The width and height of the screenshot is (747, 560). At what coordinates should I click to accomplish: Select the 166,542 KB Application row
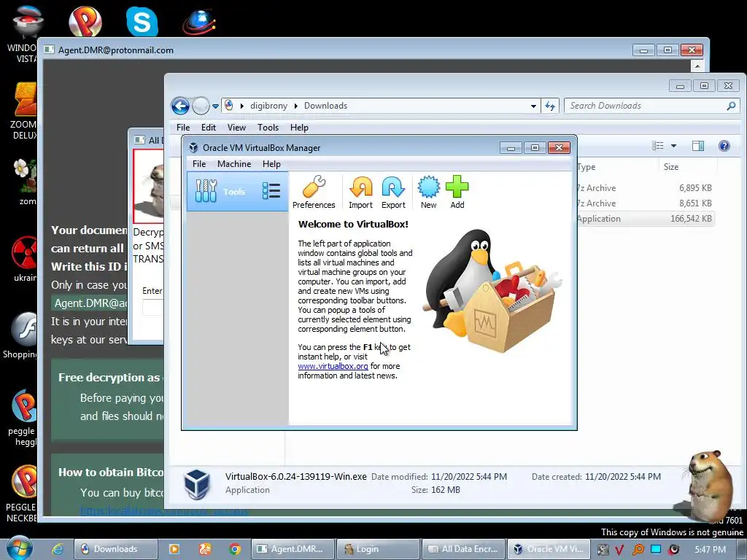pos(645,219)
